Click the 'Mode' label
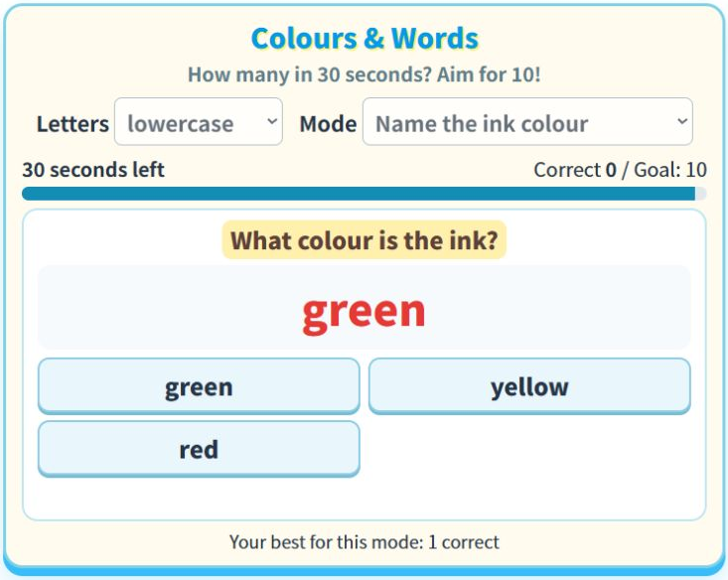Image resolution: width=728 pixels, height=580 pixels. [329, 124]
